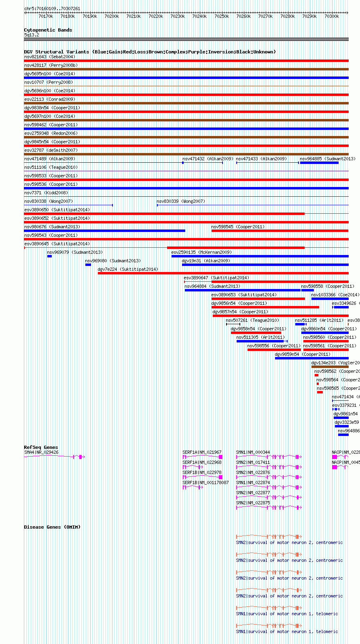Click the 70300k ruler position label

click(332, 16)
